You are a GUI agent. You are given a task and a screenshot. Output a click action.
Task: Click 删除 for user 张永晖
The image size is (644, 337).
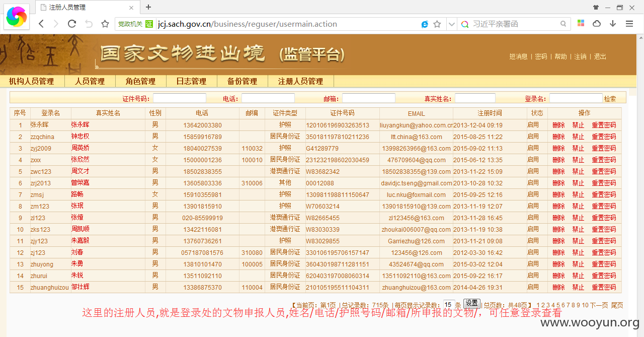coord(558,125)
